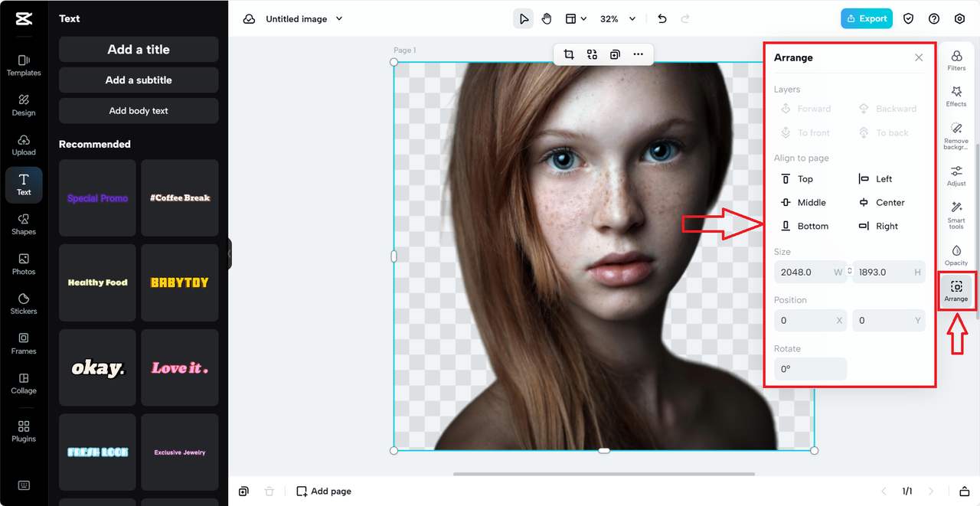Click the shield icon near Export
Image resolution: width=980 pixels, height=506 pixels.
pos(908,19)
